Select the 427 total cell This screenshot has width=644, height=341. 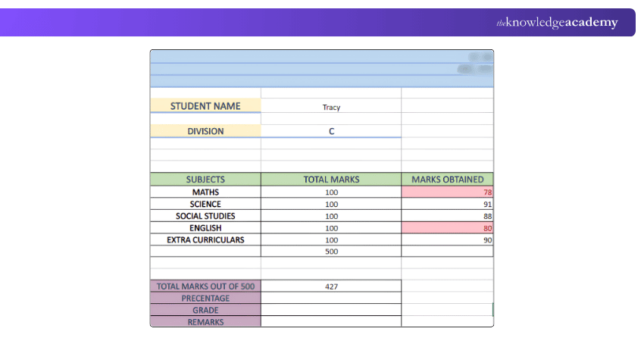pyautogui.click(x=331, y=286)
